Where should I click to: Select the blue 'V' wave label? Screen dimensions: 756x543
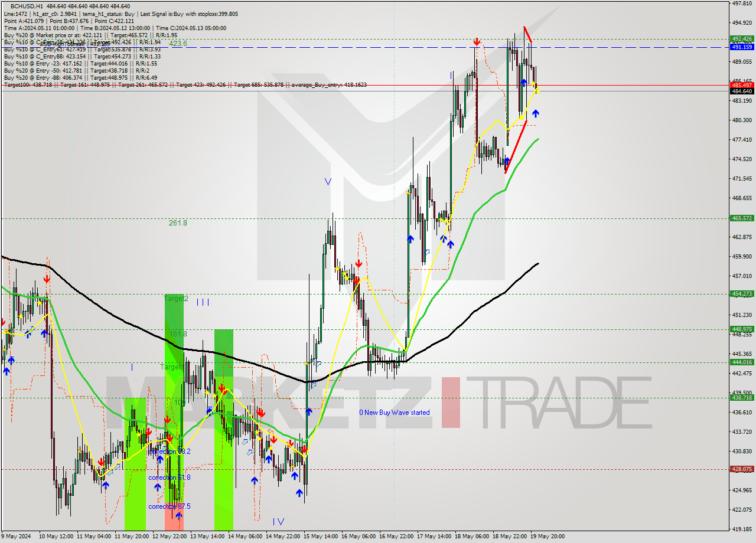click(x=328, y=182)
